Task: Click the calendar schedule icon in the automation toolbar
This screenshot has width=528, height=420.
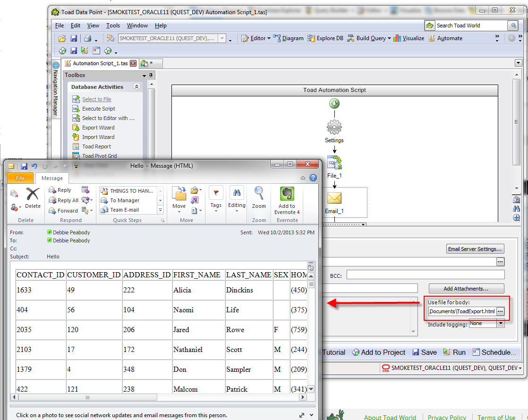Action: [x=96, y=51]
